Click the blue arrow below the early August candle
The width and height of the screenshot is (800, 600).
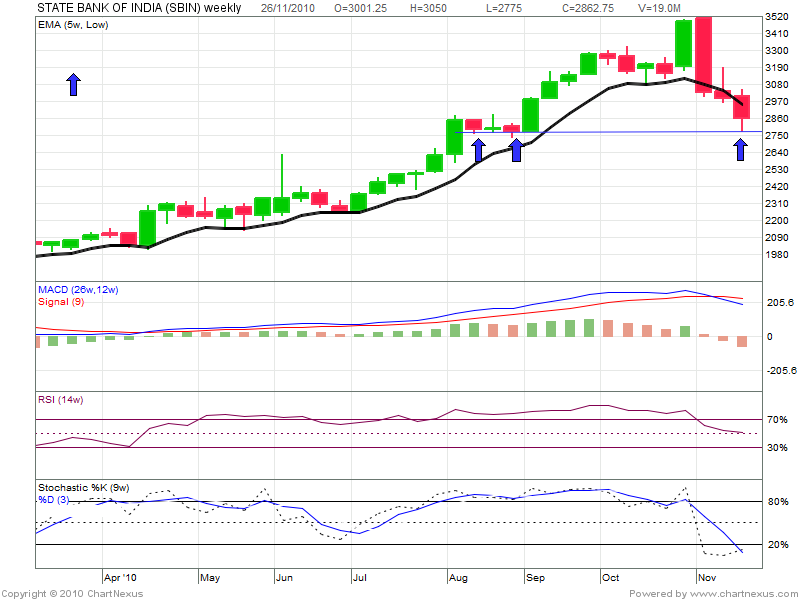[478, 150]
